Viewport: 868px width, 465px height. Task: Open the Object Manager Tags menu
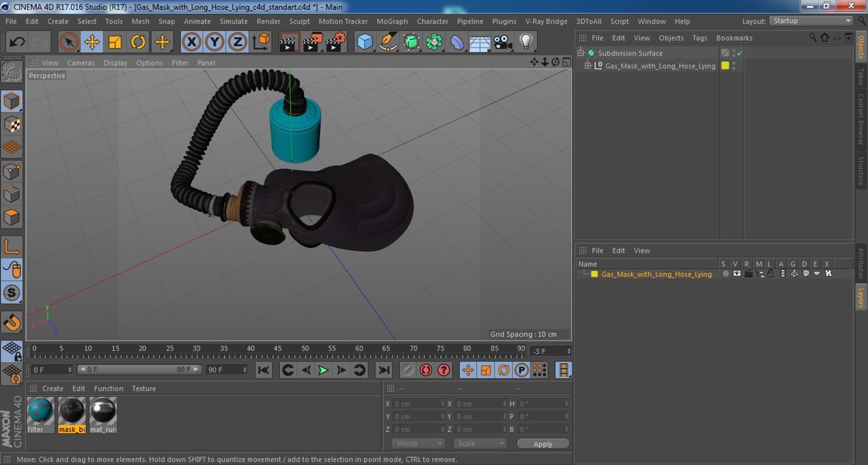coord(699,38)
